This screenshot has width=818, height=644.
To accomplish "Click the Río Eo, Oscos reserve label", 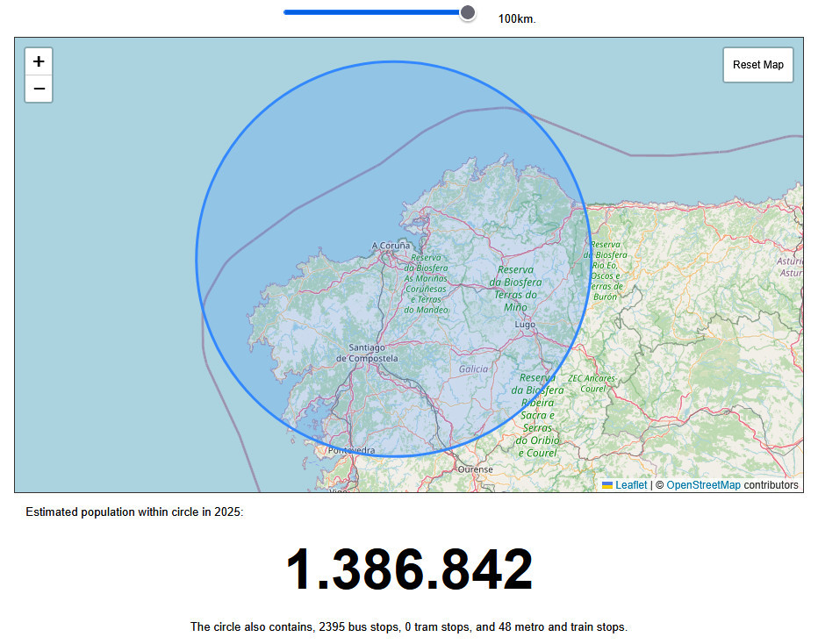I will click(x=605, y=270).
